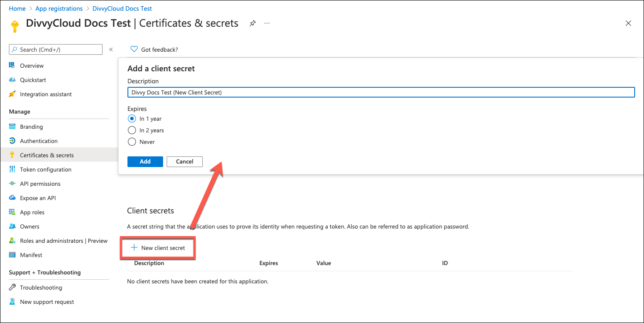Click the App roles icon
Viewport: 644px width, 323px height.
pyautogui.click(x=12, y=212)
